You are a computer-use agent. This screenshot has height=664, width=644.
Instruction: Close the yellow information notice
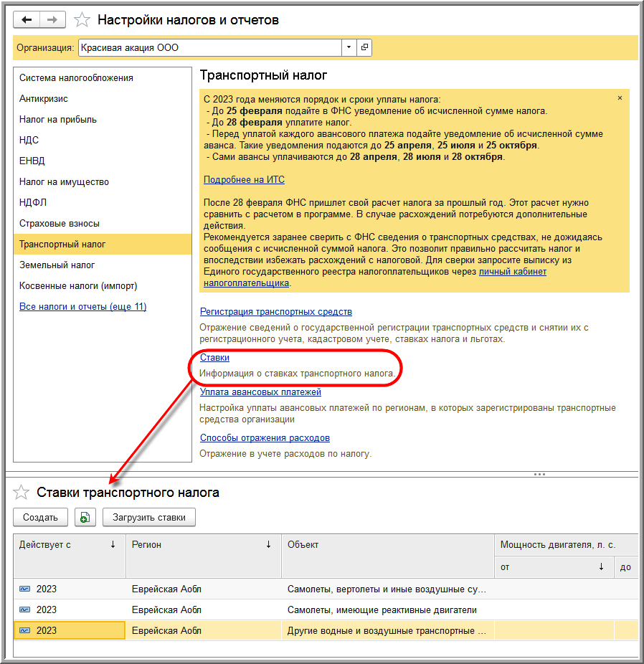[x=620, y=98]
